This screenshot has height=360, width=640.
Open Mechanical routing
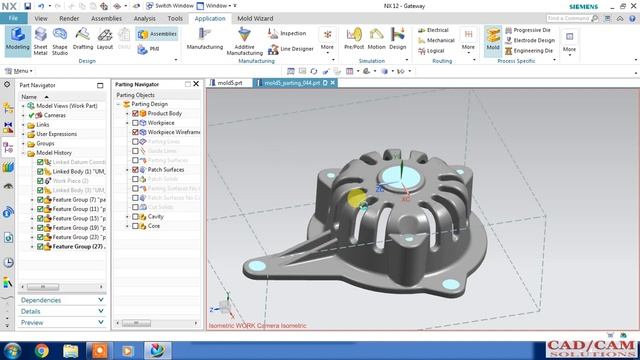[436, 40]
